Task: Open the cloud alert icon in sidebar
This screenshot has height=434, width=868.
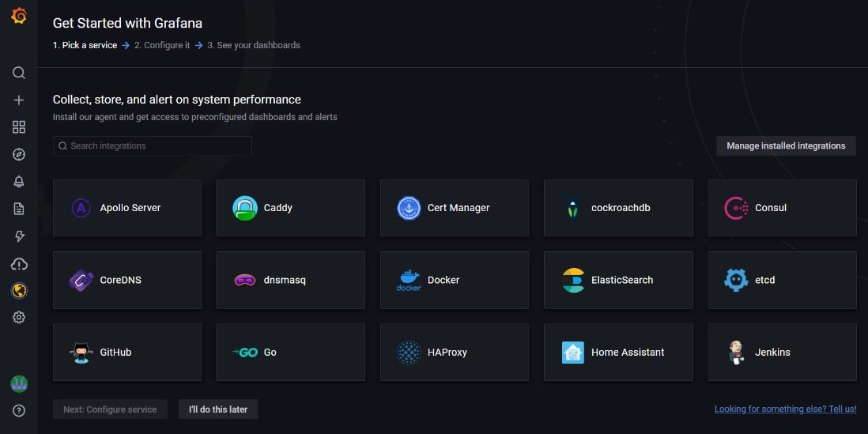Action: tap(19, 264)
